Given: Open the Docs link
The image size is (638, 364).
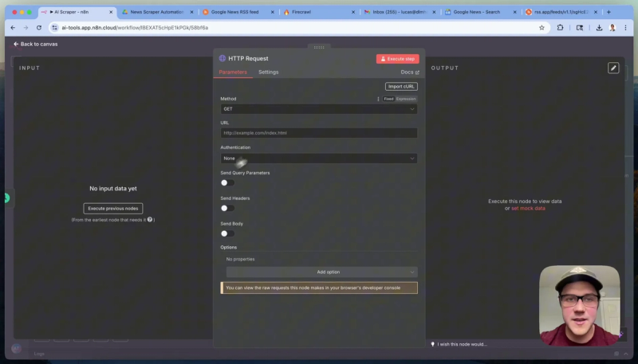Looking at the screenshot, I should point(410,72).
